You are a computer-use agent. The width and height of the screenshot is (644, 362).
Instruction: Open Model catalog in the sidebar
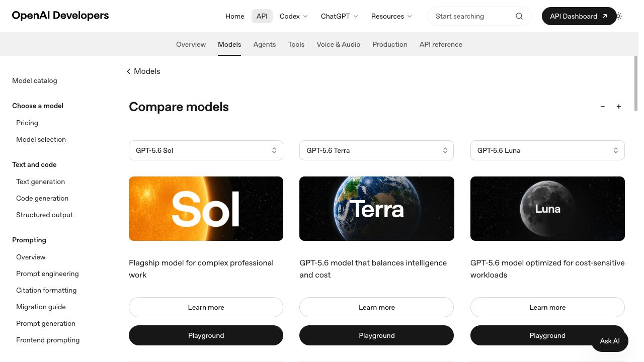35,80
